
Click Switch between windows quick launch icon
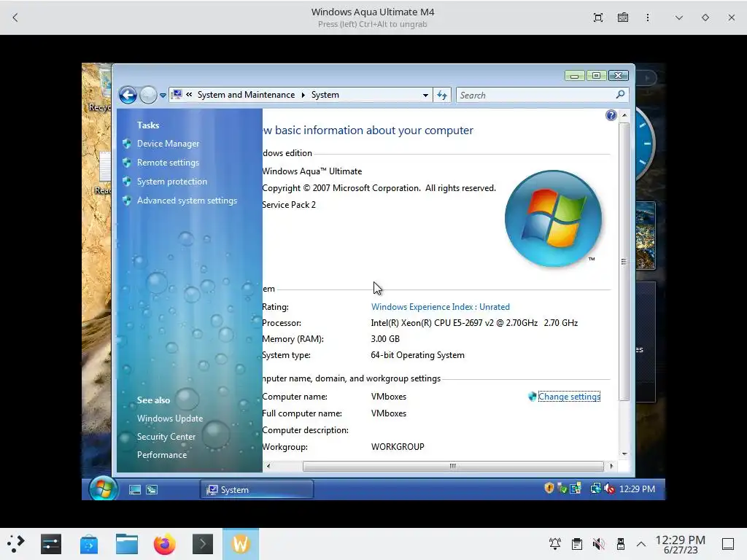(x=152, y=489)
